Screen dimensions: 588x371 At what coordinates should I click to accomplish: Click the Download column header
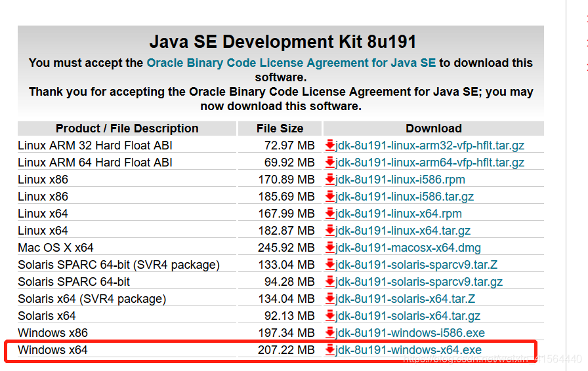(x=434, y=128)
